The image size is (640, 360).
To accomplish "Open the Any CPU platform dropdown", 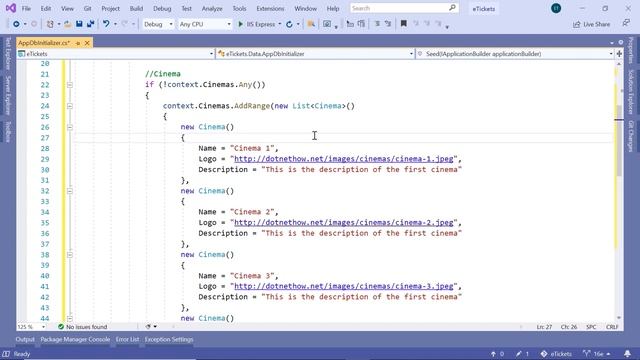I will pos(205,24).
